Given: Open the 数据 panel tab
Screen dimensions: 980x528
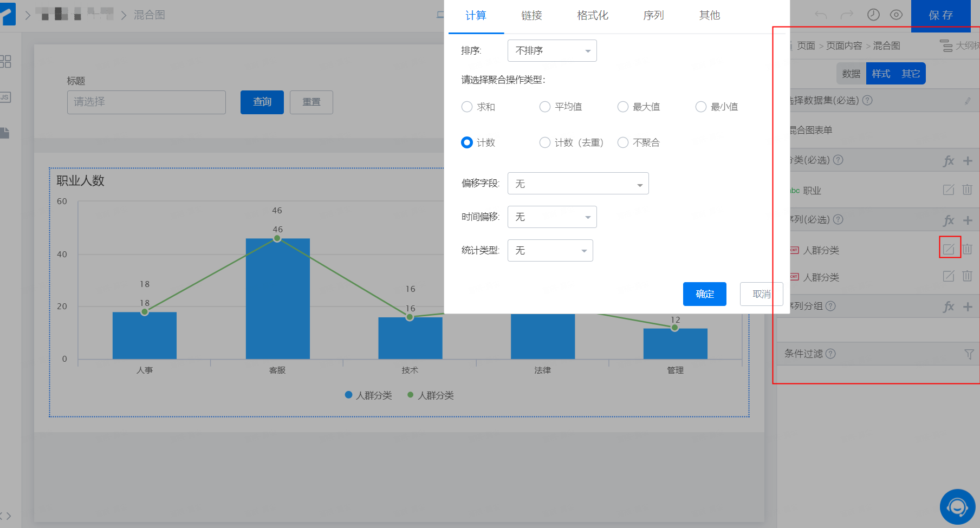Looking at the screenshot, I should (851, 74).
